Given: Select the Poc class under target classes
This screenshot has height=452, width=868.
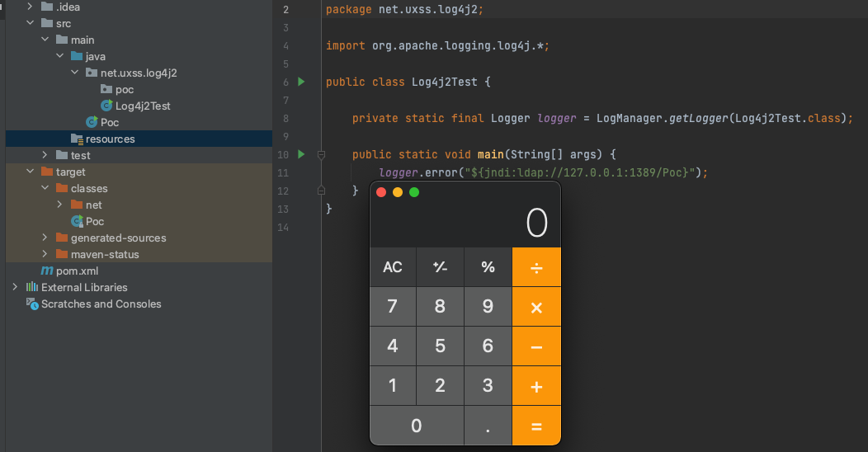Looking at the screenshot, I should [94, 221].
